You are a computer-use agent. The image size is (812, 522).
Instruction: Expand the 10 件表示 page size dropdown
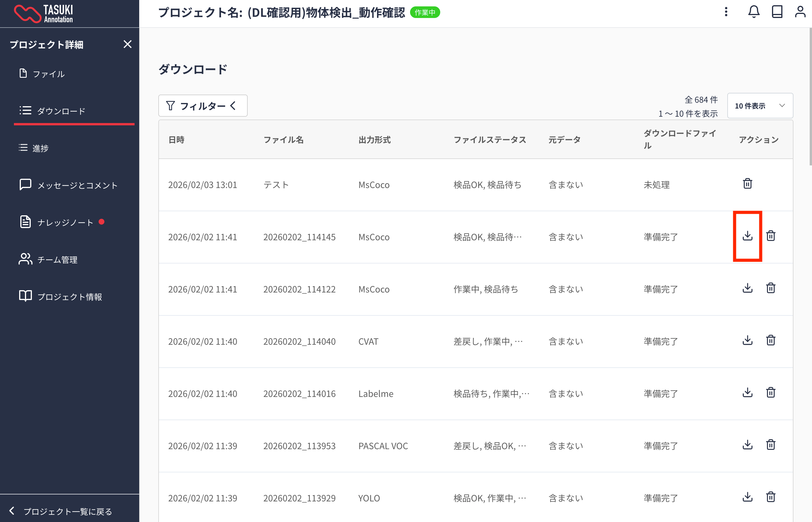click(760, 106)
